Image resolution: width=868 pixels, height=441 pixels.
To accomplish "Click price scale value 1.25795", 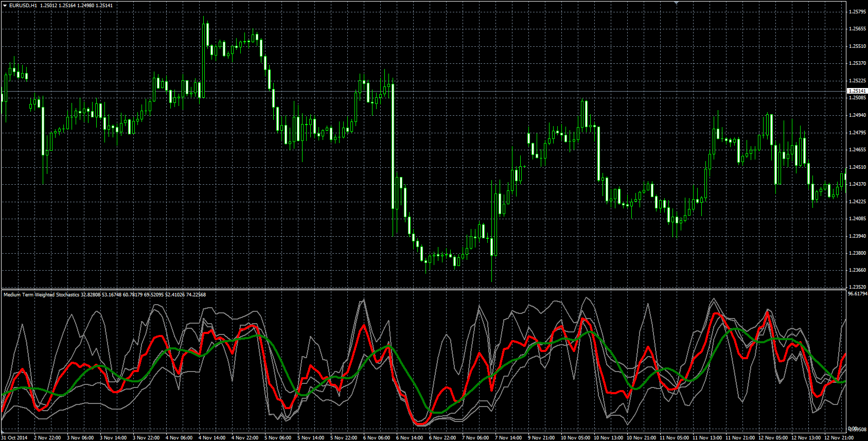I will [857, 12].
